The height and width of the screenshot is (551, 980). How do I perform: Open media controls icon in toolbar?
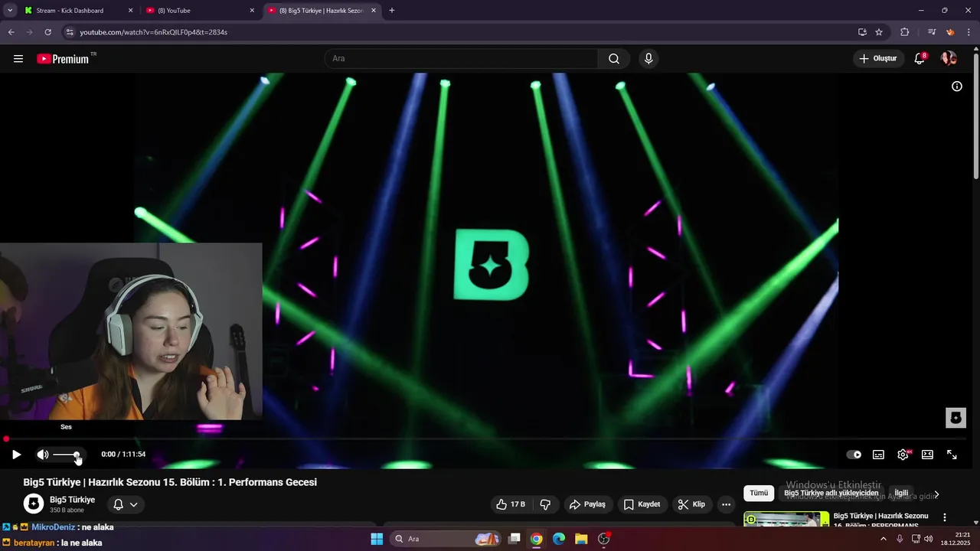[x=932, y=32]
